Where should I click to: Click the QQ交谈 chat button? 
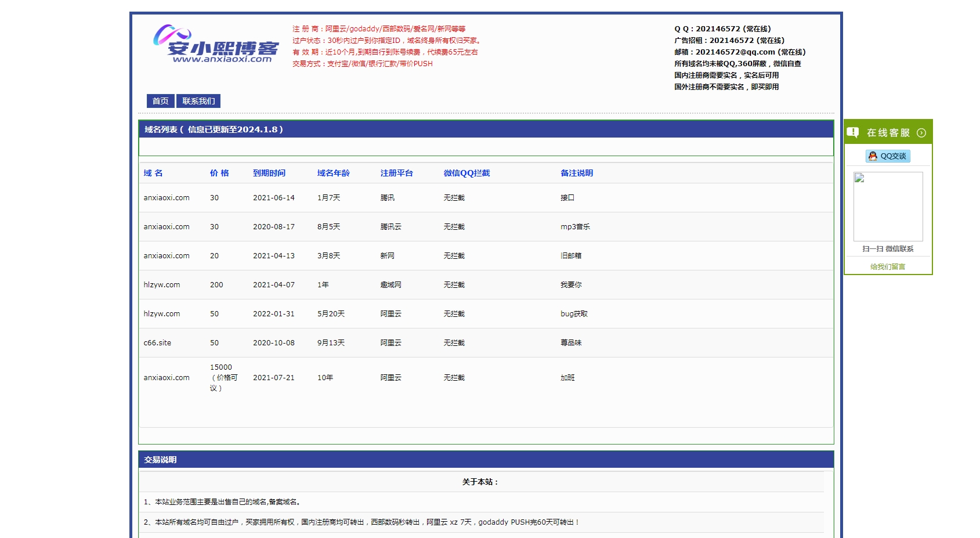pos(888,156)
